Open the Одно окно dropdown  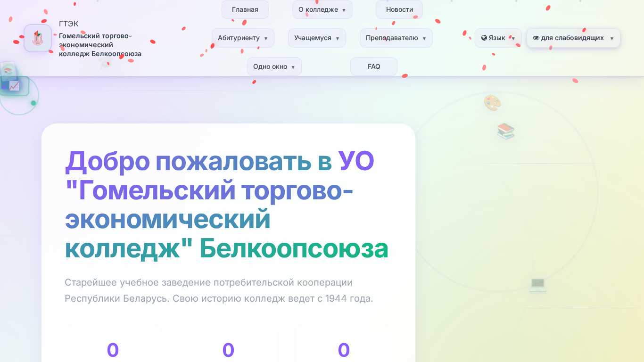[274, 66]
